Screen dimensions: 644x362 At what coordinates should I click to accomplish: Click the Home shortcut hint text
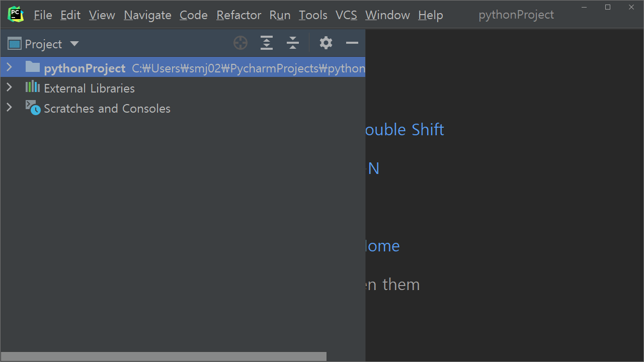(383, 246)
